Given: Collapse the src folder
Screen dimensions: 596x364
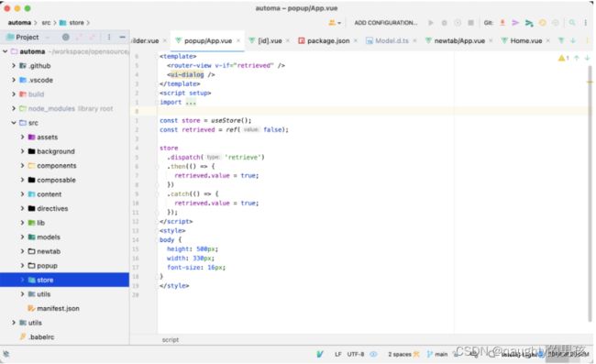Looking at the screenshot, I should [14, 123].
